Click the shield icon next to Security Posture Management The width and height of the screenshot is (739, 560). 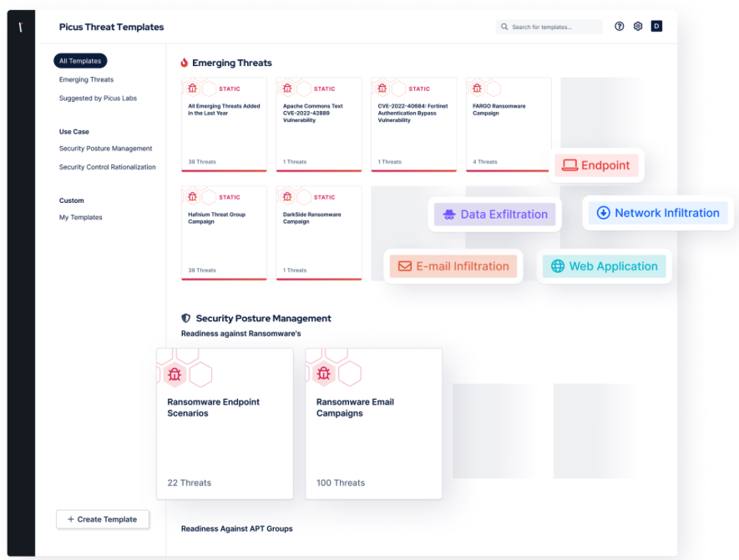pos(185,318)
